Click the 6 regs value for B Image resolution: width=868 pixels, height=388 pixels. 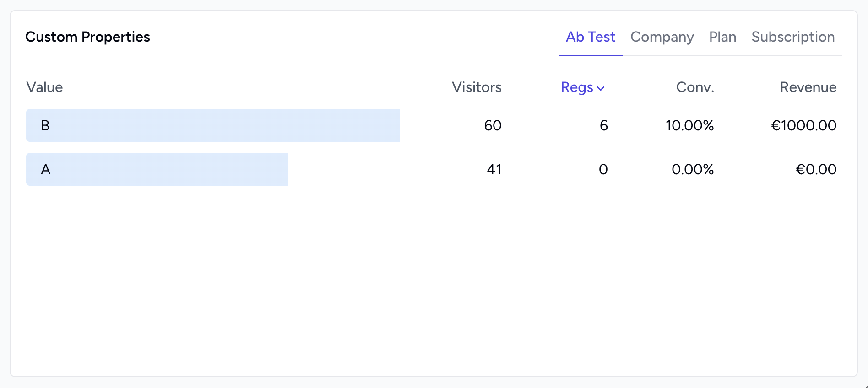(604, 125)
